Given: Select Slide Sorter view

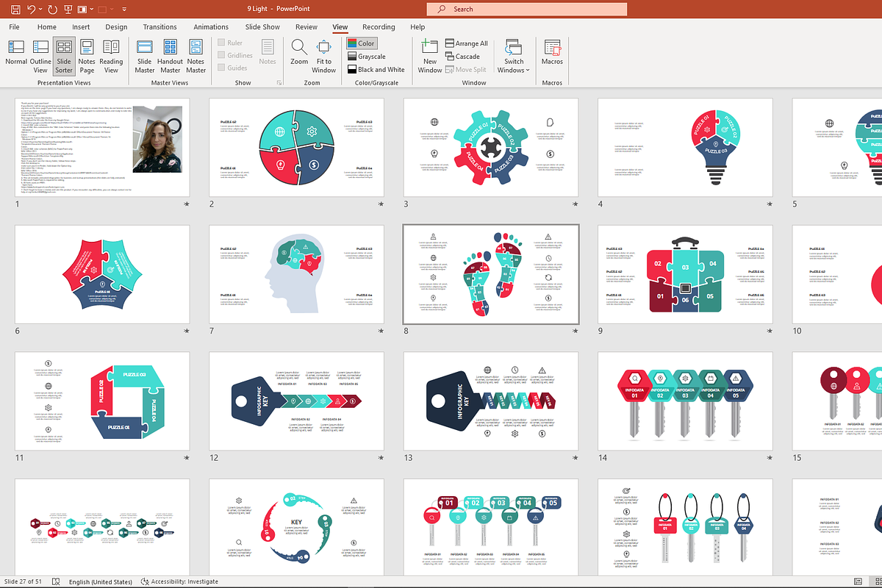Looking at the screenshot, I should [64, 56].
